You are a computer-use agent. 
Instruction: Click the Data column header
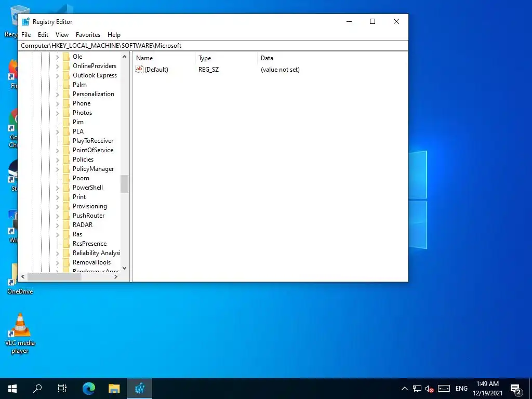point(332,58)
